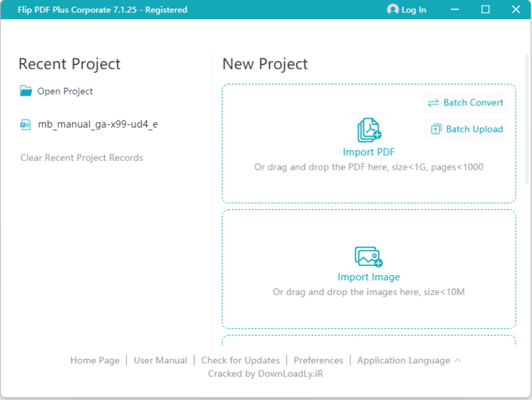This screenshot has height=400, width=532.
Task: Expand Application Language chevron arrow
Action: coord(458,360)
